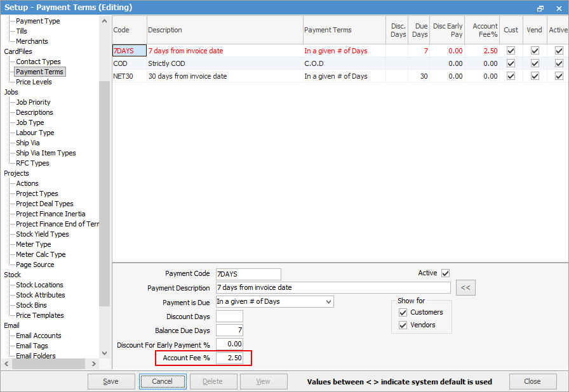This screenshot has width=569, height=392.
Task: Select Email Folders in the sidebar
Action: [35, 355]
